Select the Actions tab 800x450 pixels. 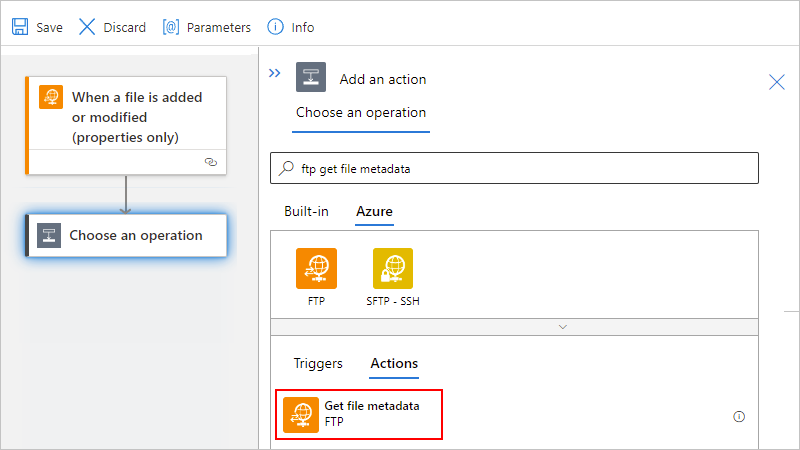click(394, 363)
